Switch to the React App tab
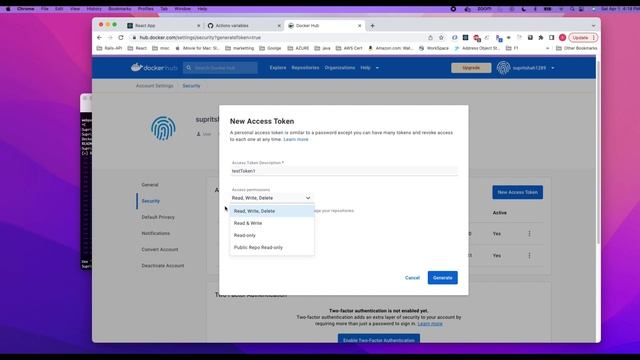The height and width of the screenshot is (360, 640). click(x=163, y=26)
